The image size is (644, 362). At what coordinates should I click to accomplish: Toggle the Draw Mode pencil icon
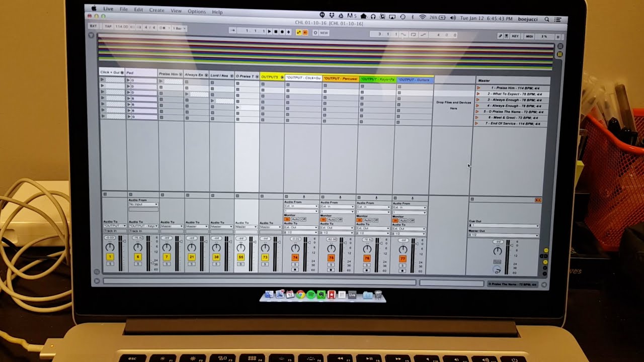pos(500,36)
